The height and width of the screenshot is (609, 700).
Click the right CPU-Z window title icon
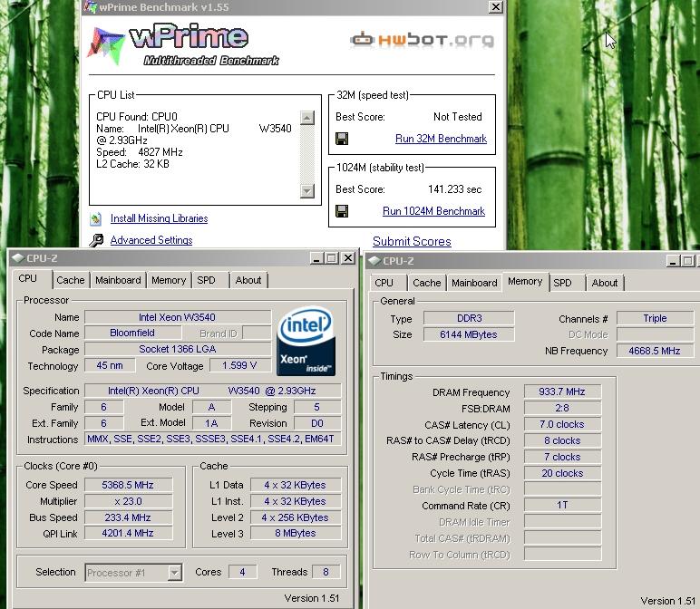click(x=374, y=261)
